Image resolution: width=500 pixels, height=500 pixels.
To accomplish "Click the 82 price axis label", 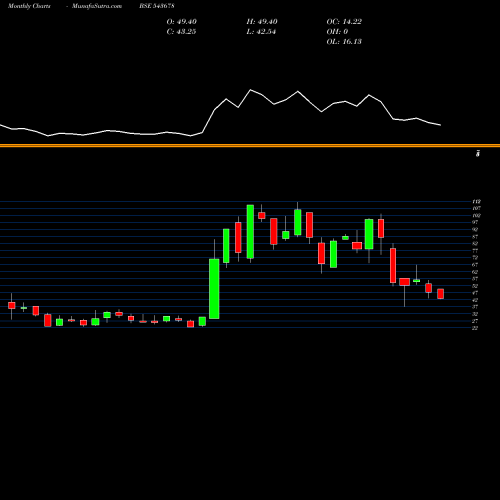I will [x=475, y=244].
